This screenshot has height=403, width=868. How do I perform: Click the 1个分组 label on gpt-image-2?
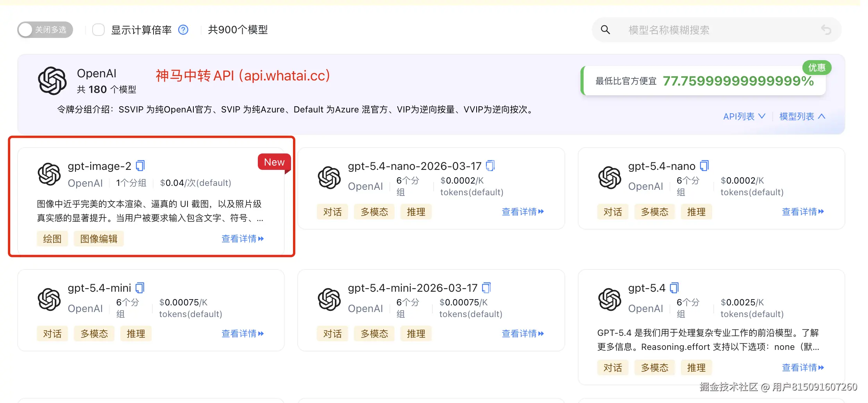click(131, 183)
